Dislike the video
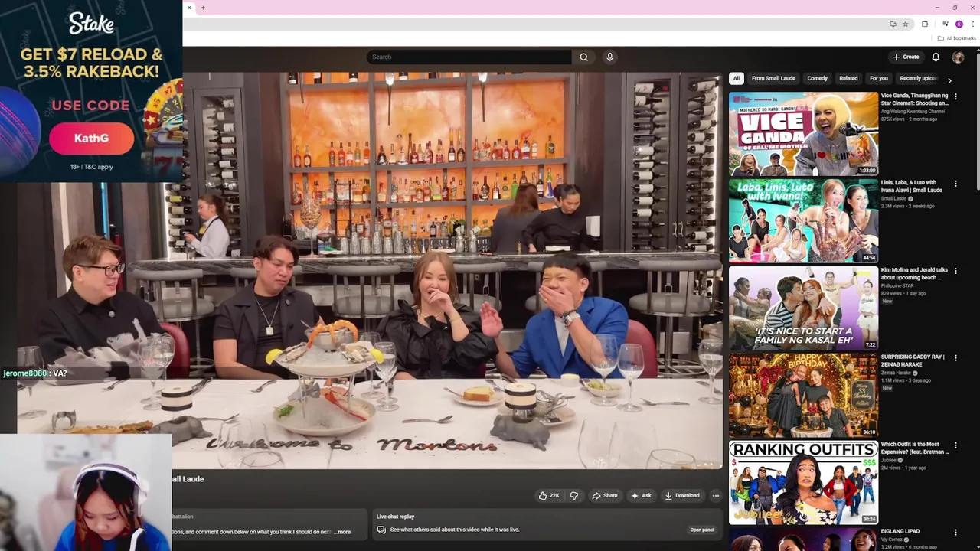Screen dimensions: 980x551 [x=573, y=495]
